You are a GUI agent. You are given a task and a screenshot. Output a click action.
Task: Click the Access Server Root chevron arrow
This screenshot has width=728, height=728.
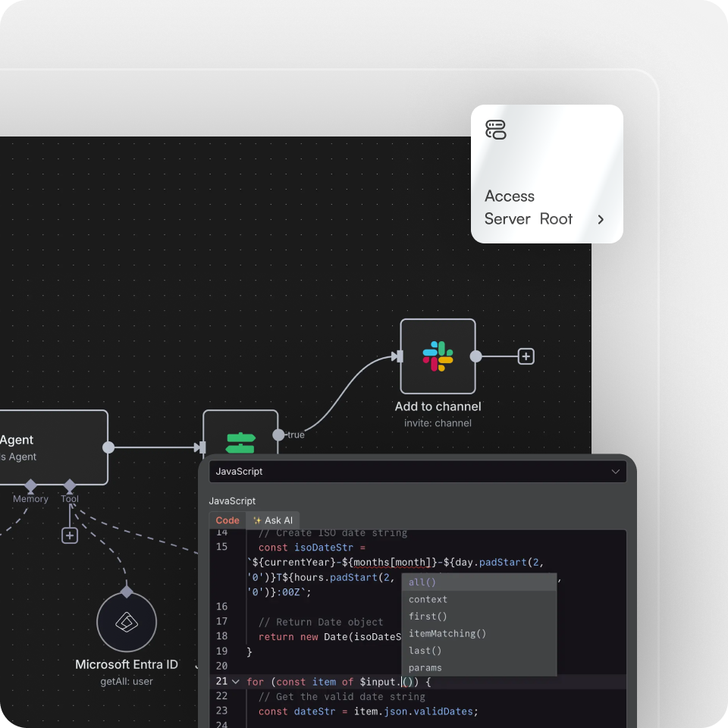601,219
